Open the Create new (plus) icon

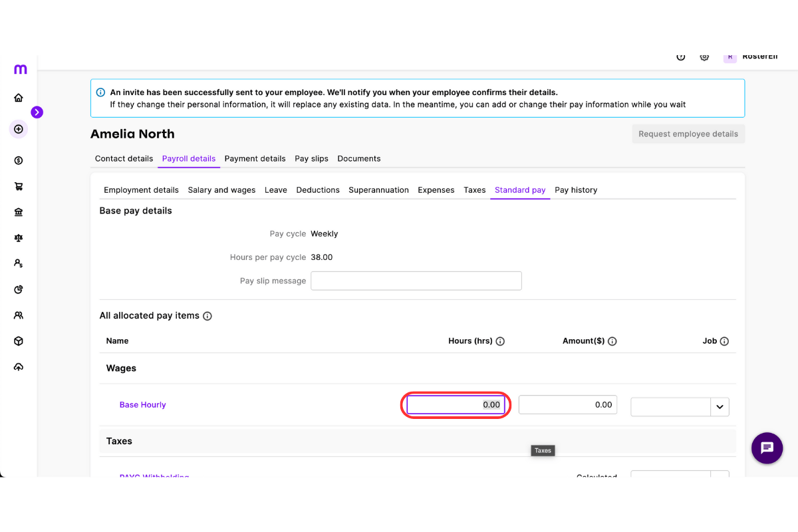click(x=20, y=128)
